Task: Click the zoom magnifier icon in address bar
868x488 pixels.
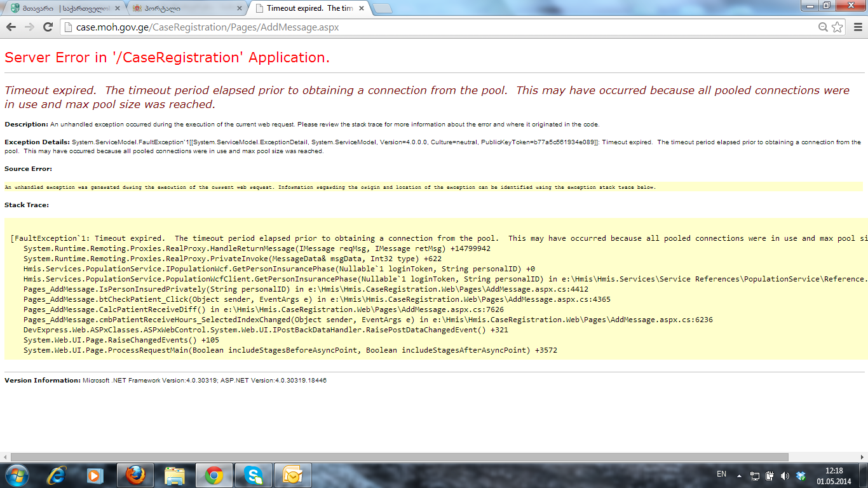Action: click(x=823, y=27)
